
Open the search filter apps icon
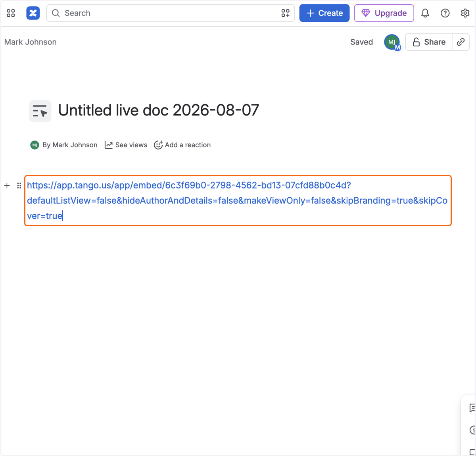pyautogui.click(x=286, y=13)
